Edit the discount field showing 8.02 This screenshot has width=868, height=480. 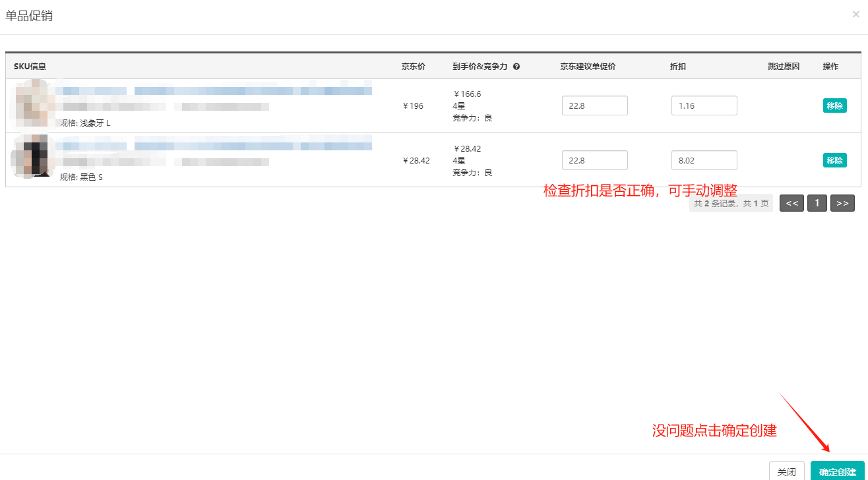tap(704, 160)
